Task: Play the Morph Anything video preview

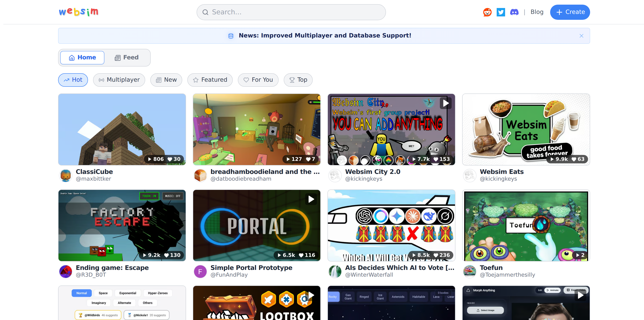Action: pos(580,295)
